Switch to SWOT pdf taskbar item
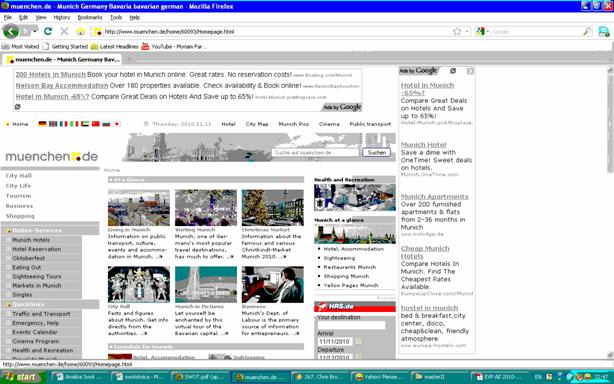The width and height of the screenshot is (614, 384). 200,377
